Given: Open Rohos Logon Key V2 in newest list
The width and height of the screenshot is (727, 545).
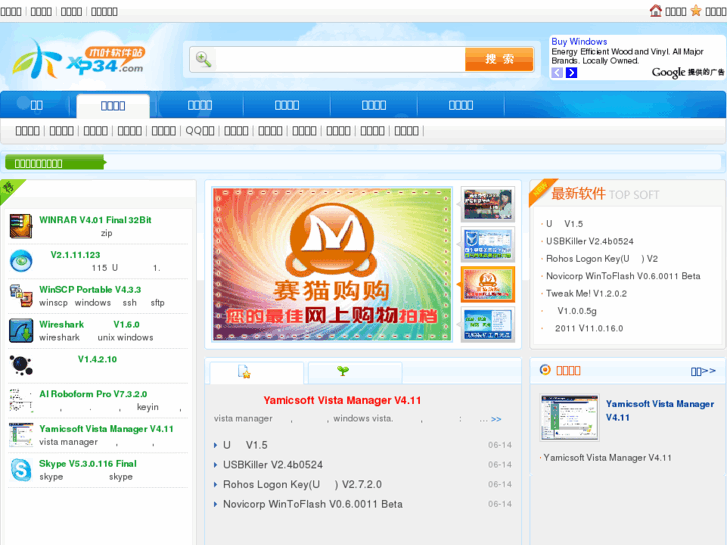Looking at the screenshot, I should coord(602,258).
